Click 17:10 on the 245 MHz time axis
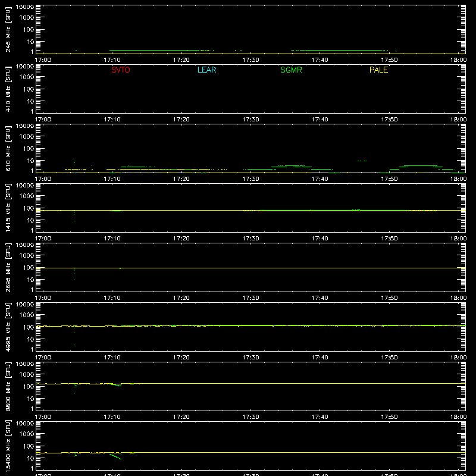The image size is (476, 476). (112, 60)
